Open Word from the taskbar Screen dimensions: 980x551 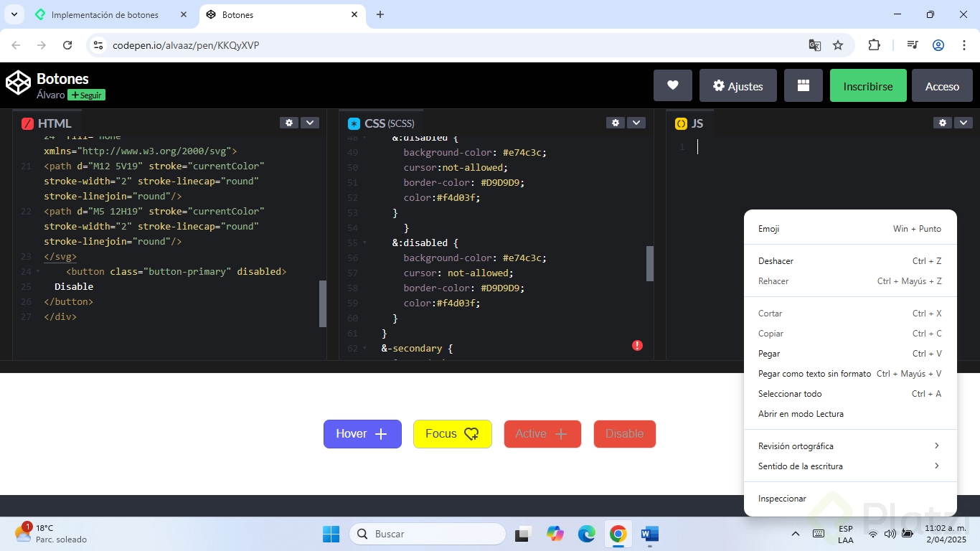[650, 534]
